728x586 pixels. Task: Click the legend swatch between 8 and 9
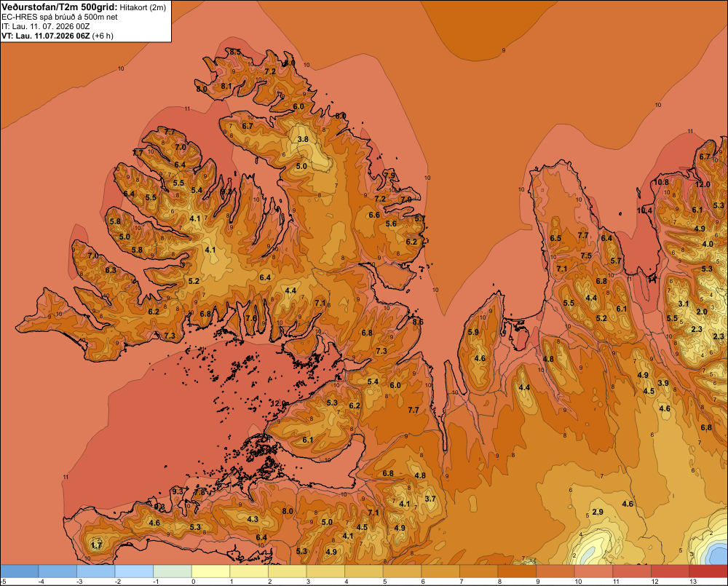coord(517,571)
